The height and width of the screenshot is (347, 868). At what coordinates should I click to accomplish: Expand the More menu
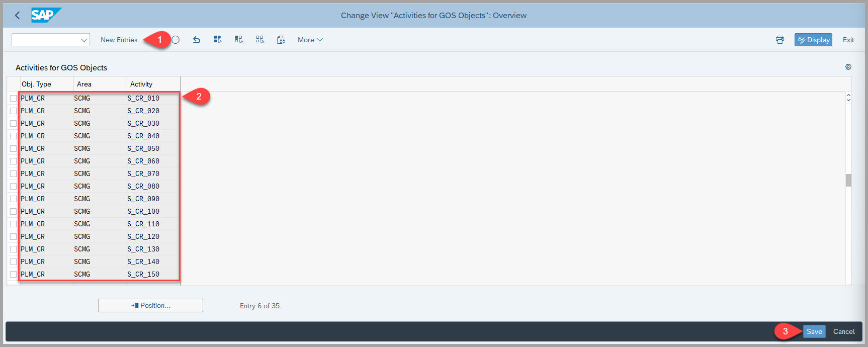click(310, 40)
